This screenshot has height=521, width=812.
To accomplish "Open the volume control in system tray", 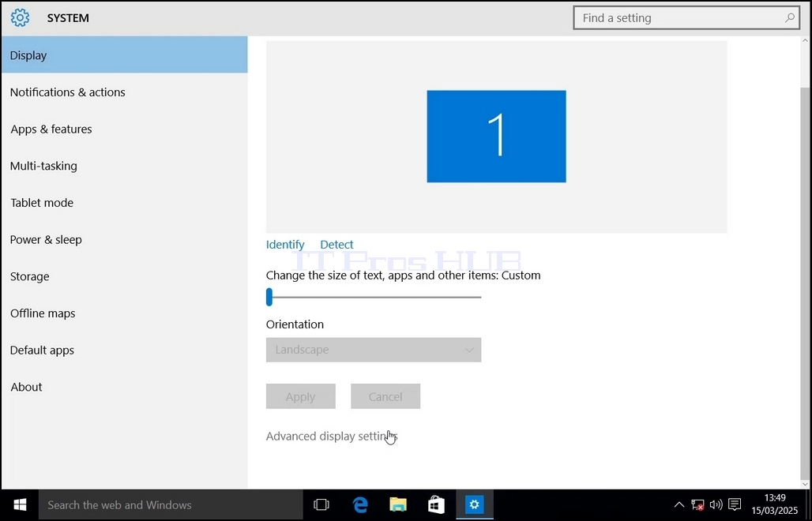I will pos(716,504).
